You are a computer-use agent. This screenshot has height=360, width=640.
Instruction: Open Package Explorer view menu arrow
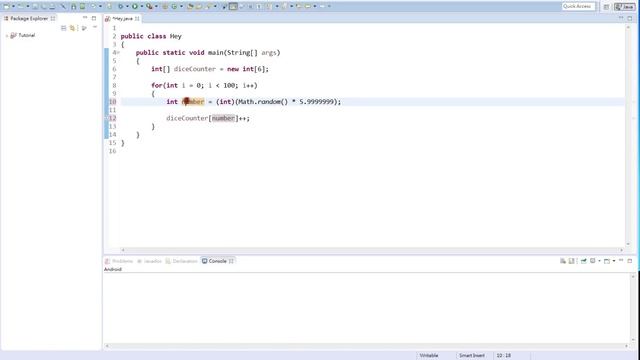(95, 27)
